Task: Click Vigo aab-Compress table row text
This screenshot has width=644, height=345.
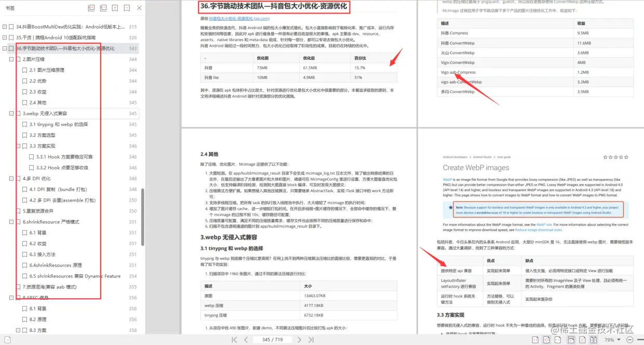Action: (x=459, y=72)
